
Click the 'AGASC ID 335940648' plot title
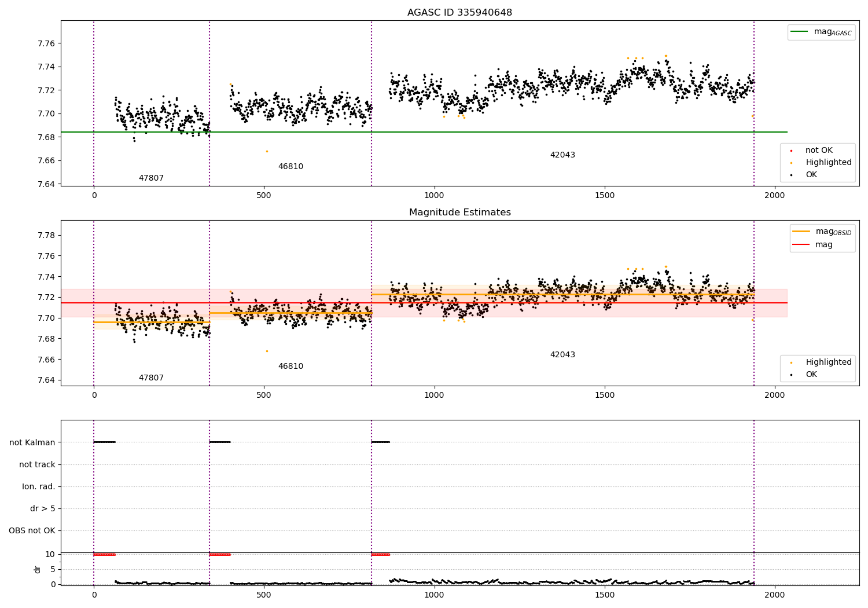pos(459,13)
